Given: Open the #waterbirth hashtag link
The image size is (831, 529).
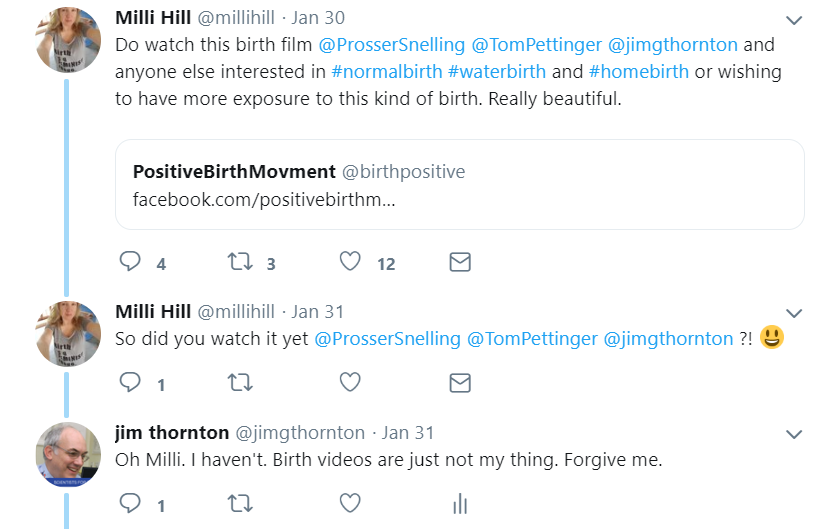Looking at the screenshot, I should [496, 72].
